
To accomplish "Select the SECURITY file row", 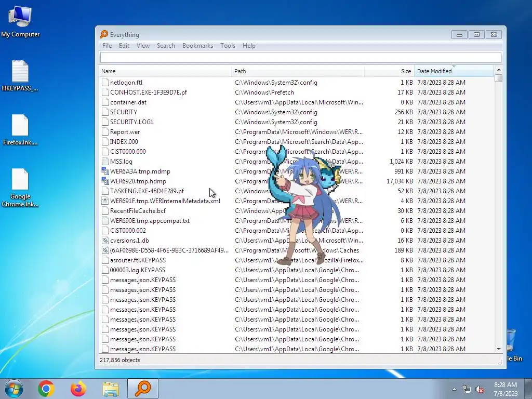I will (297, 112).
